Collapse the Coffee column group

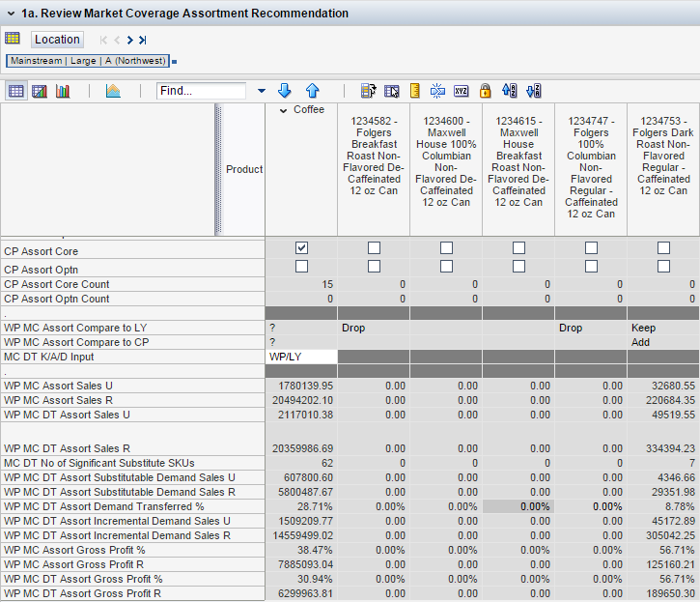[284, 110]
